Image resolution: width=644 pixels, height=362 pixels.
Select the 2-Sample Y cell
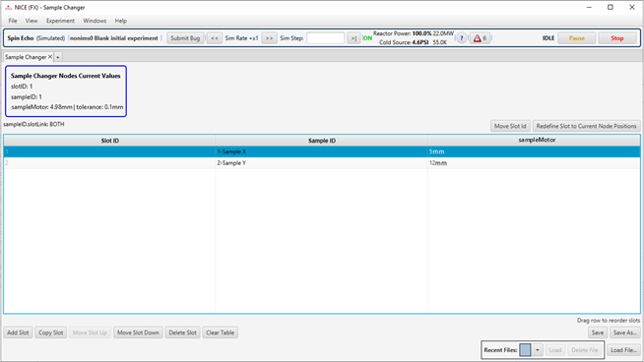[x=322, y=163]
